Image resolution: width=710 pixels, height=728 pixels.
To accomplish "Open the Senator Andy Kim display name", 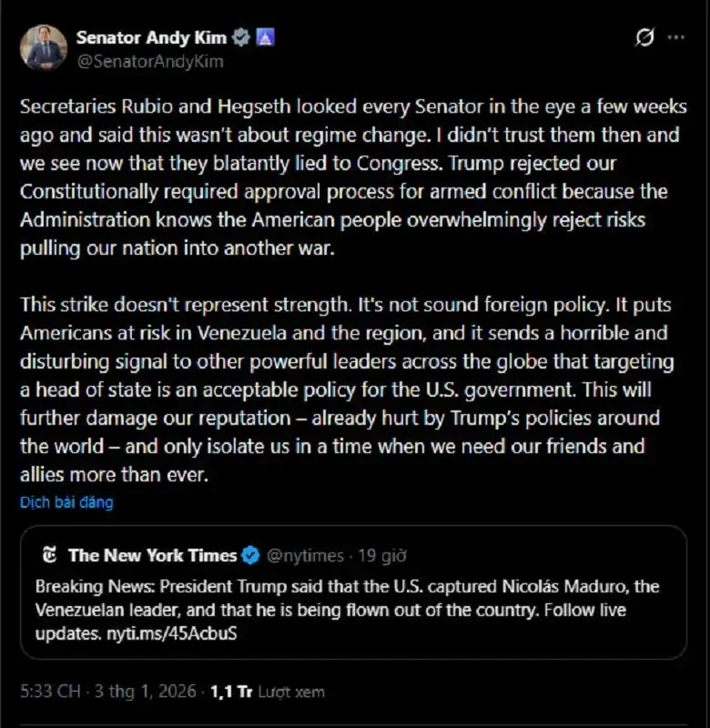I will 150,38.
